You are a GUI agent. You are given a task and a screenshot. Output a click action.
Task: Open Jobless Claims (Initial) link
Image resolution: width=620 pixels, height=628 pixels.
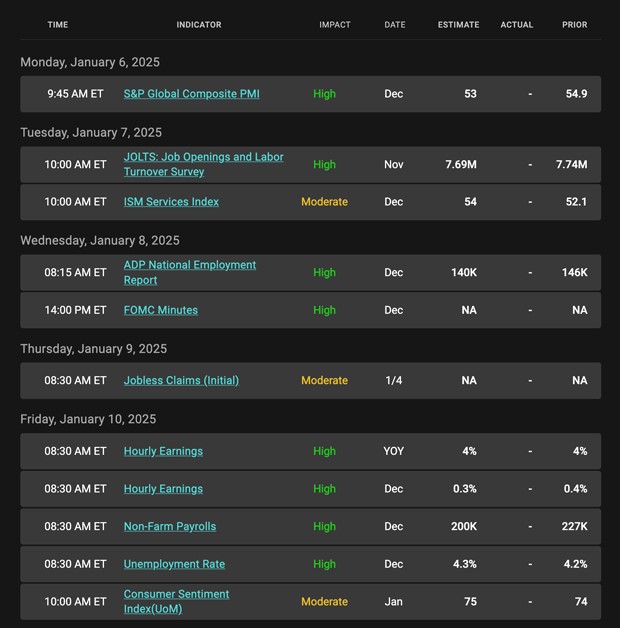[181, 380]
